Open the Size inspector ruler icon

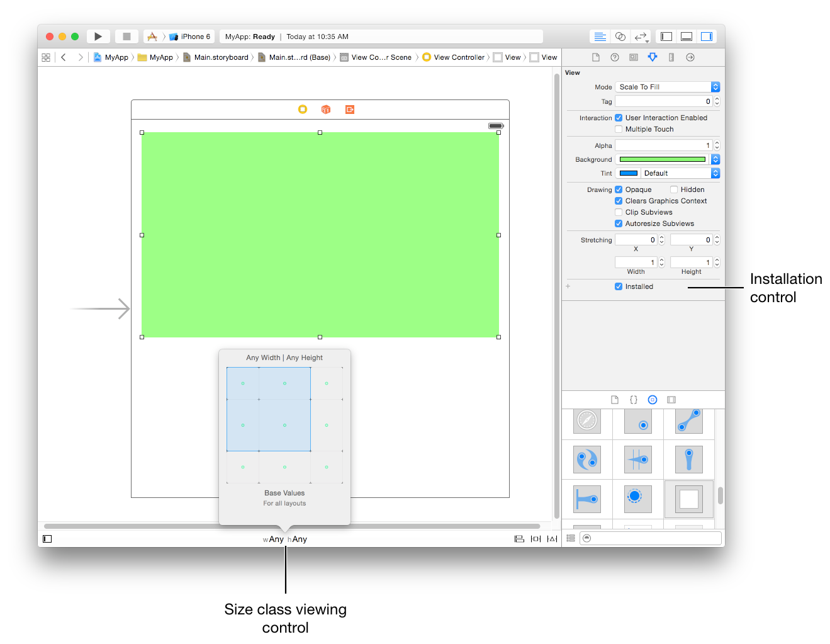[x=671, y=57]
